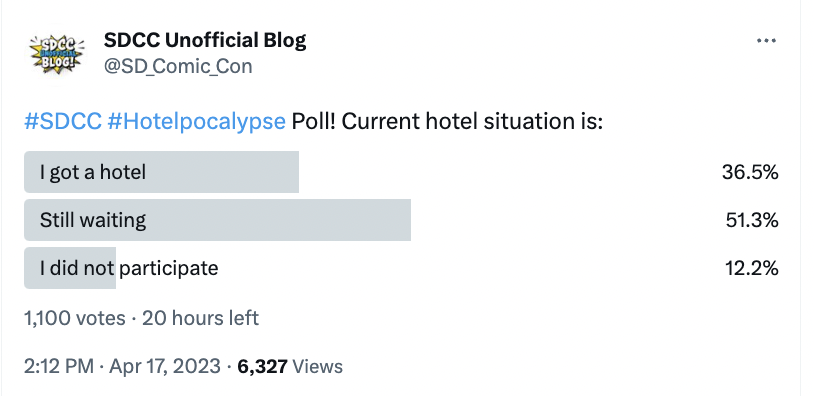This screenshot has height=396, width=814.
Task: Open the 2:12 PM tweet timestamp
Action: point(59,366)
